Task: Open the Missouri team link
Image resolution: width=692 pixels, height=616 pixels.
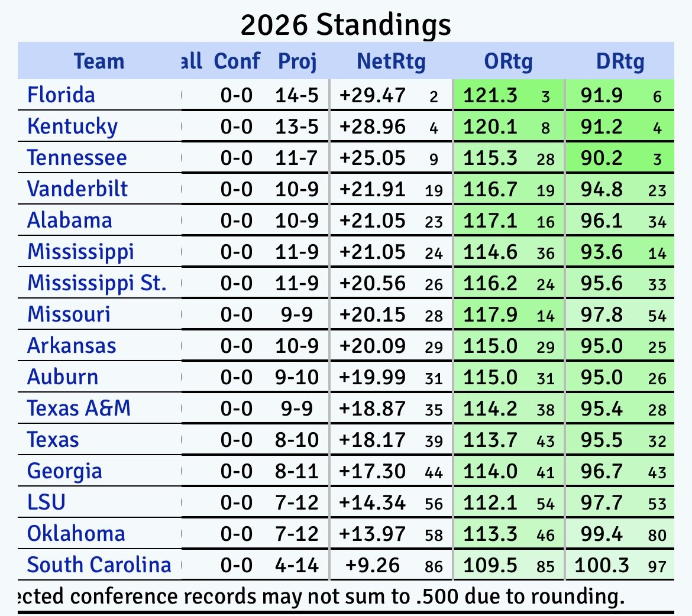Action: (69, 315)
